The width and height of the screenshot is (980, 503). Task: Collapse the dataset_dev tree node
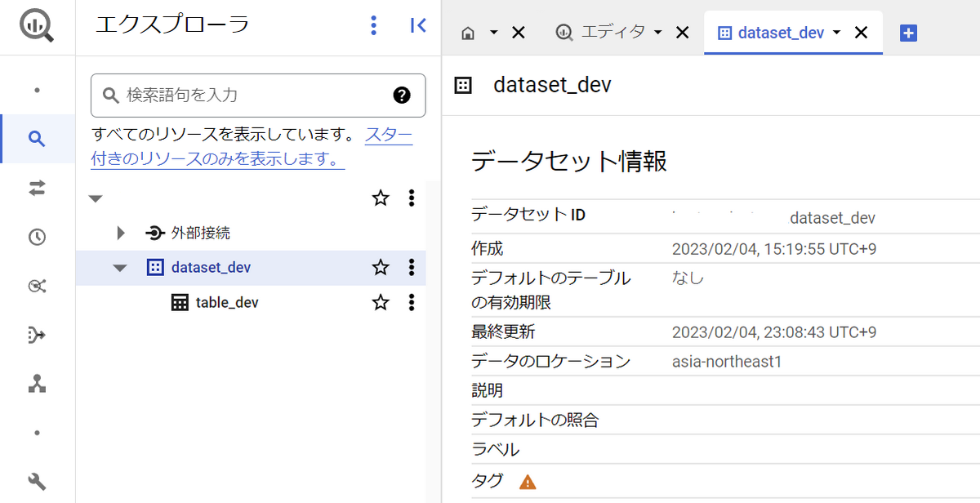coord(120,268)
